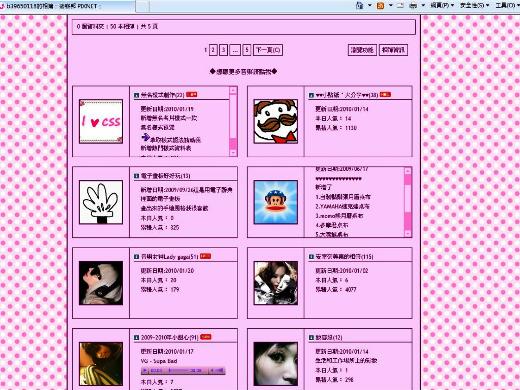Image resolution: width=520 pixels, height=390 pixels.
Task: Go to page 2 of albums
Action: (x=213, y=50)
